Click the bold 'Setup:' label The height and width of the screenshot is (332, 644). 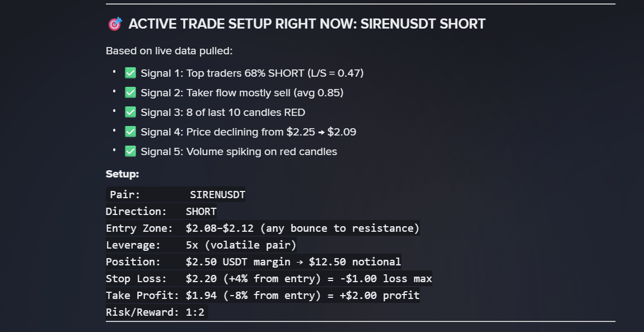tap(122, 174)
